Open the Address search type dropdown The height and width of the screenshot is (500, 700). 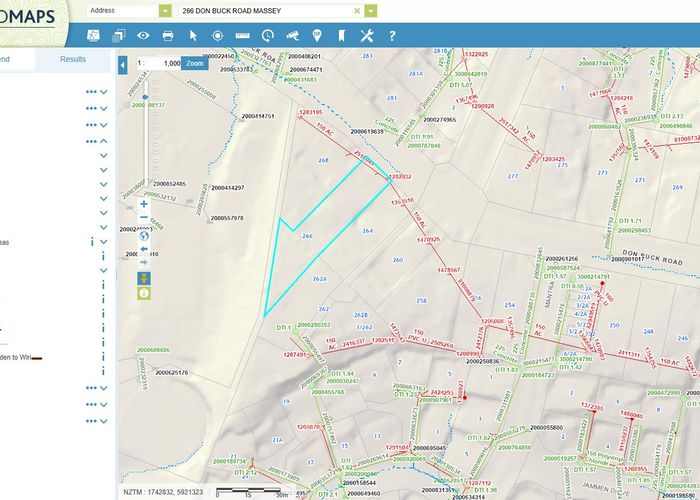point(165,10)
